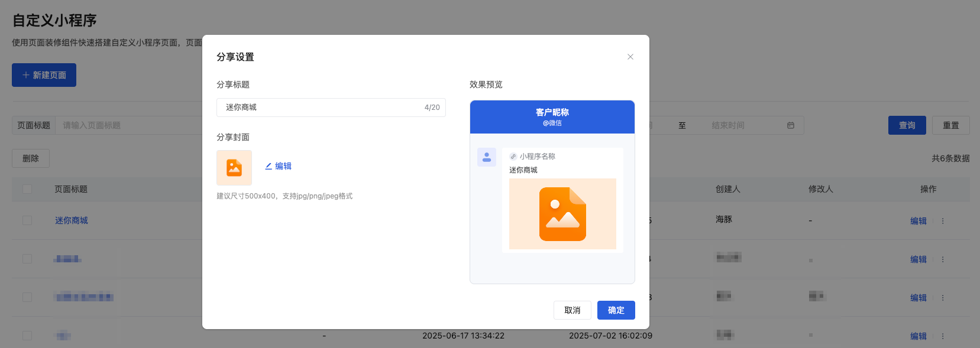Select the orange share cover thumbnail
Viewport: 980px width, 348px height.
pos(234,168)
